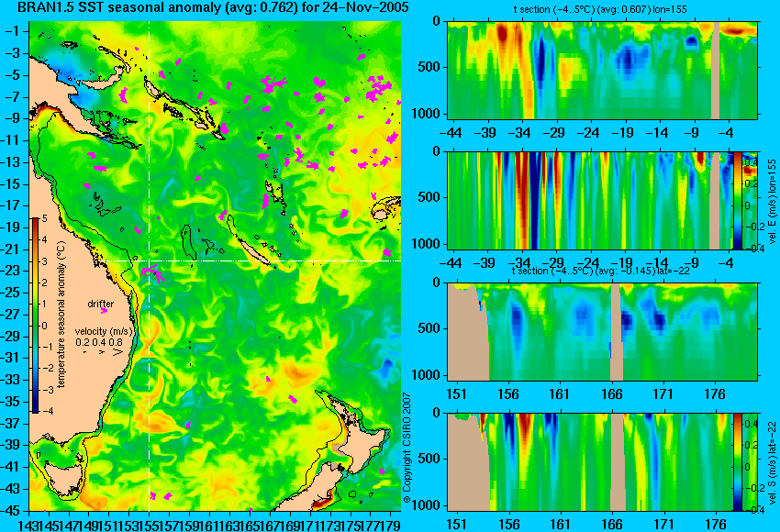Click the velocity arrow symbols below the scale values
This screenshot has height=532, width=780.
point(103,352)
